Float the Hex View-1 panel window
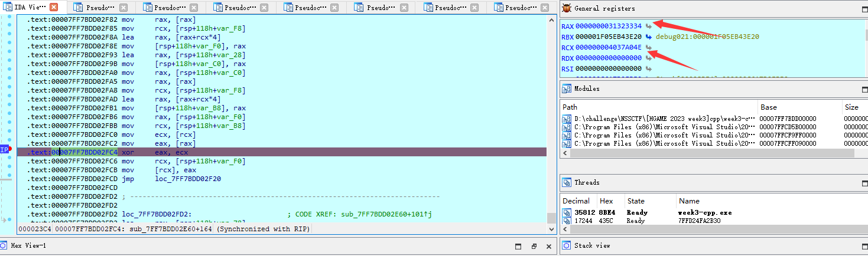Viewport: 868px width, 256px height. 534,246
